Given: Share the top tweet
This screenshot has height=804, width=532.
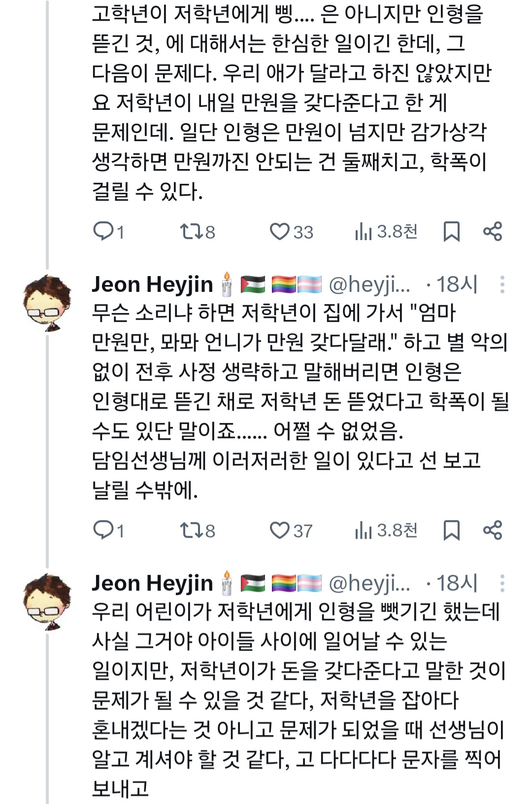Looking at the screenshot, I should pyautogui.click(x=493, y=231).
